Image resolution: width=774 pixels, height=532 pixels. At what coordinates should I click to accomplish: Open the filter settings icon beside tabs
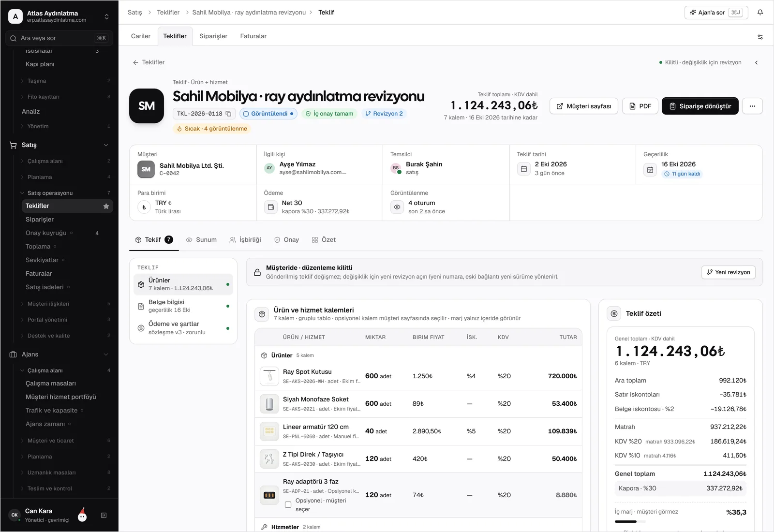point(760,37)
